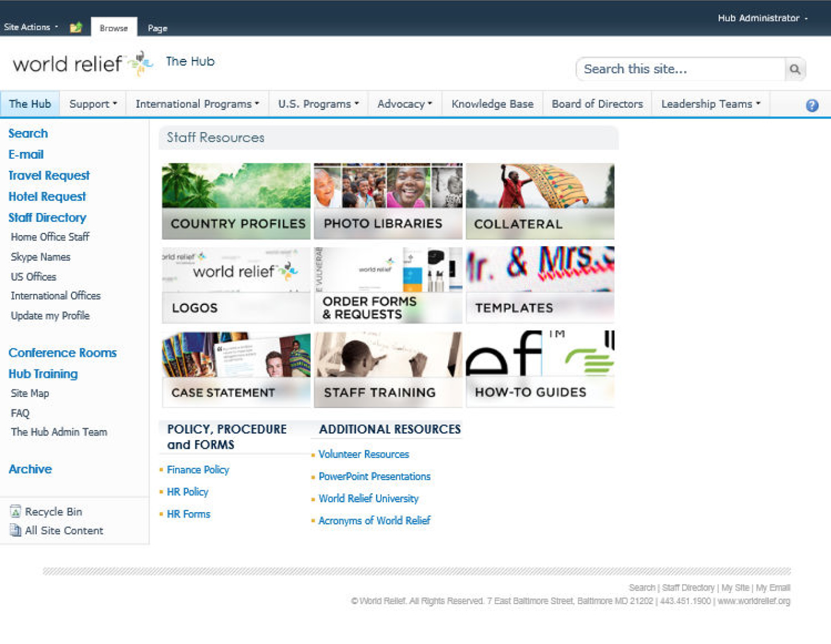This screenshot has height=644, width=831.
Task: Click the World Relief logo
Action: pyautogui.click(x=83, y=63)
